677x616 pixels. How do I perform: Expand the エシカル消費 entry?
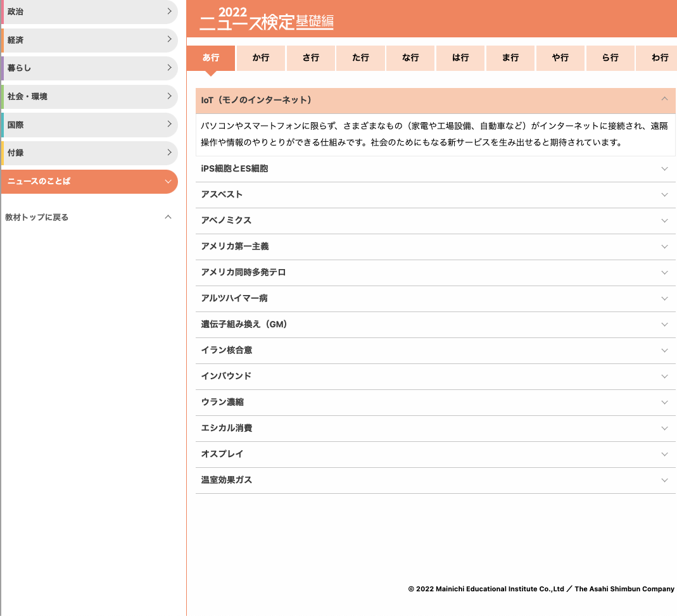436,428
